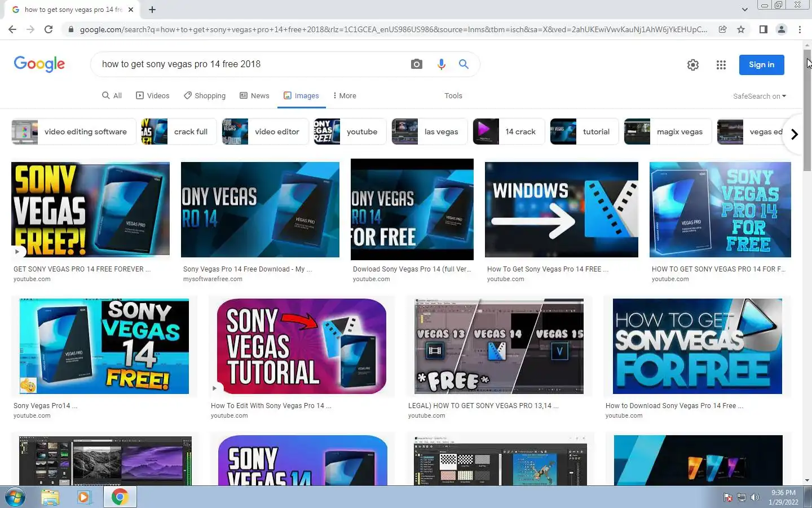This screenshot has width=812, height=508.
Task: Filter by video editing software chip
Action: coord(74,132)
